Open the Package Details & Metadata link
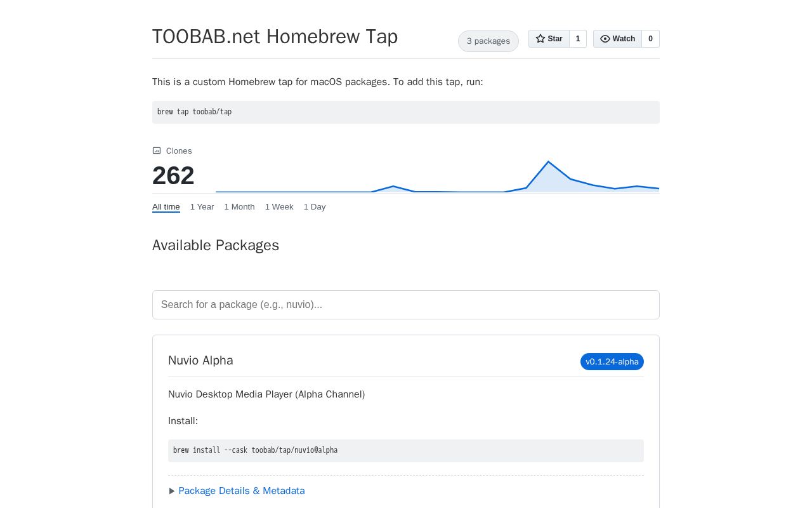812x508 pixels. point(242,491)
